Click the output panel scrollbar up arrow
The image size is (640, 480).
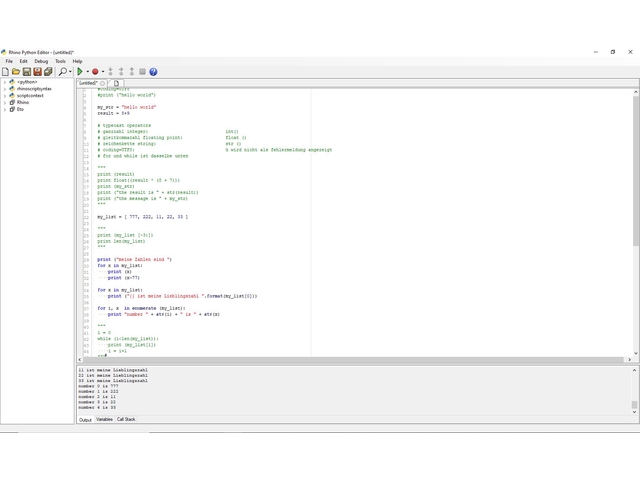pyautogui.click(x=634, y=371)
